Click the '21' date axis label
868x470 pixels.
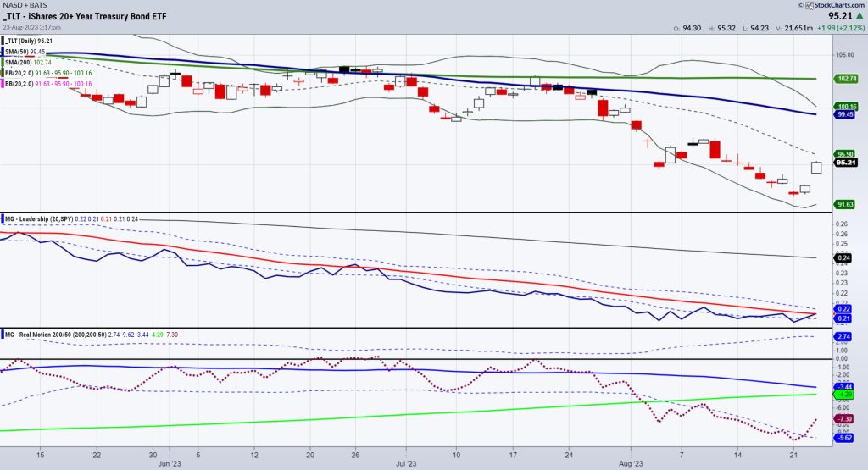tap(793, 455)
